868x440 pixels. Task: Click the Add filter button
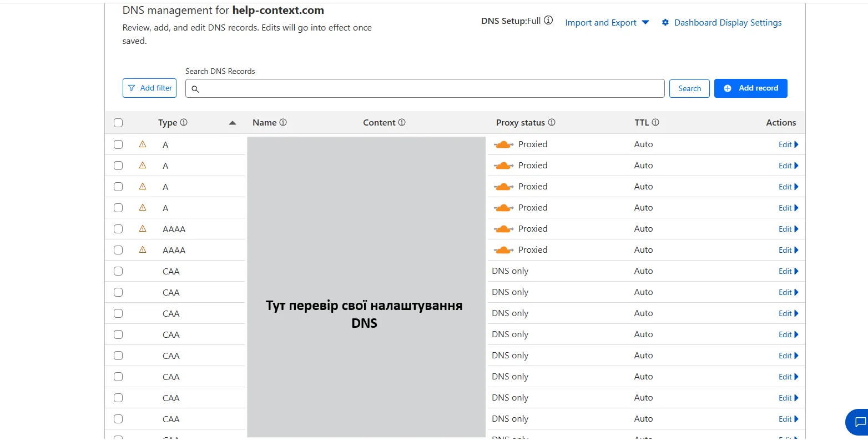click(x=149, y=88)
